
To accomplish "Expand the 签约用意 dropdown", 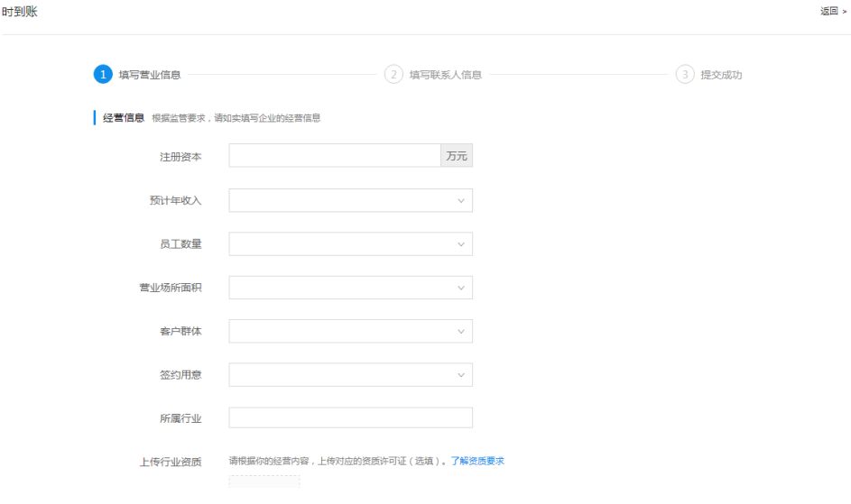I will click(x=350, y=375).
